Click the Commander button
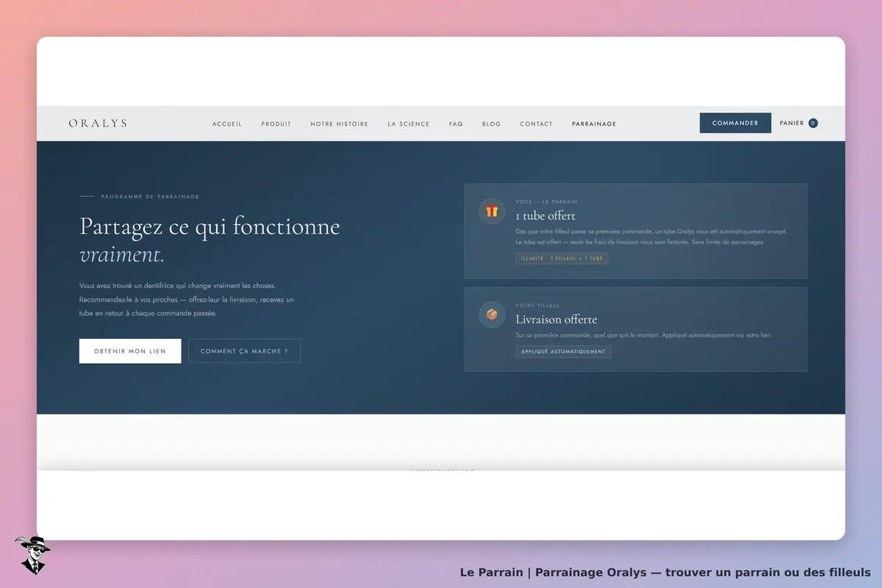The height and width of the screenshot is (588, 882). point(735,123)
